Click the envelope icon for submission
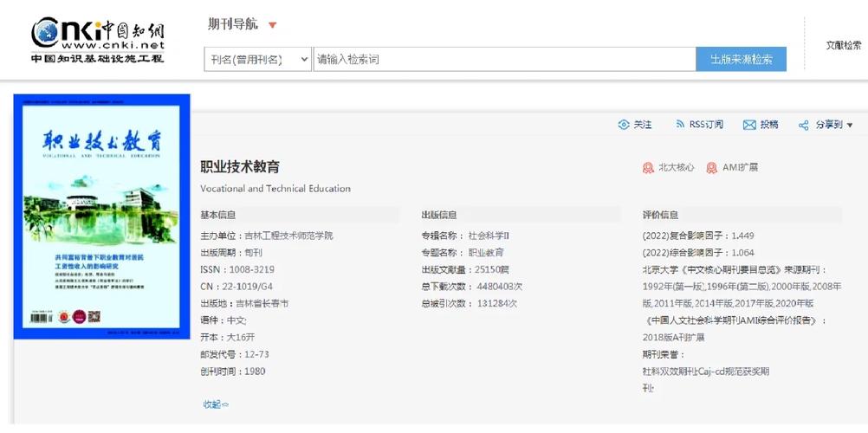The image size is (868, 433). pos(749,126)
